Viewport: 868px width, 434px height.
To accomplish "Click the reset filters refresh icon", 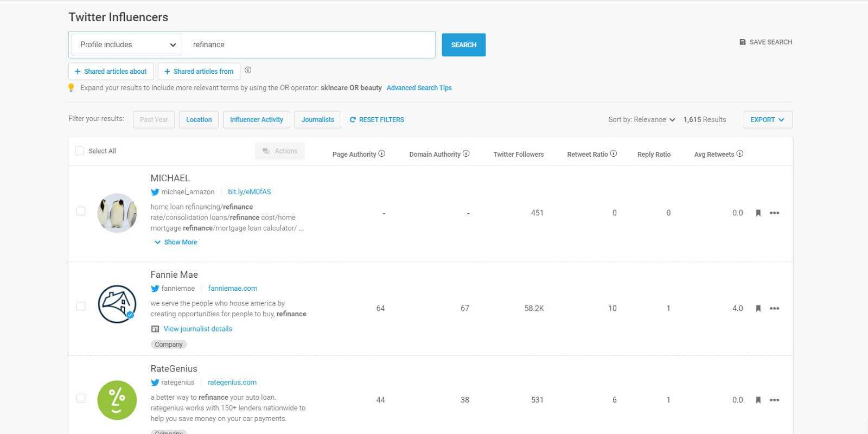I will click(x=353, y=119).
